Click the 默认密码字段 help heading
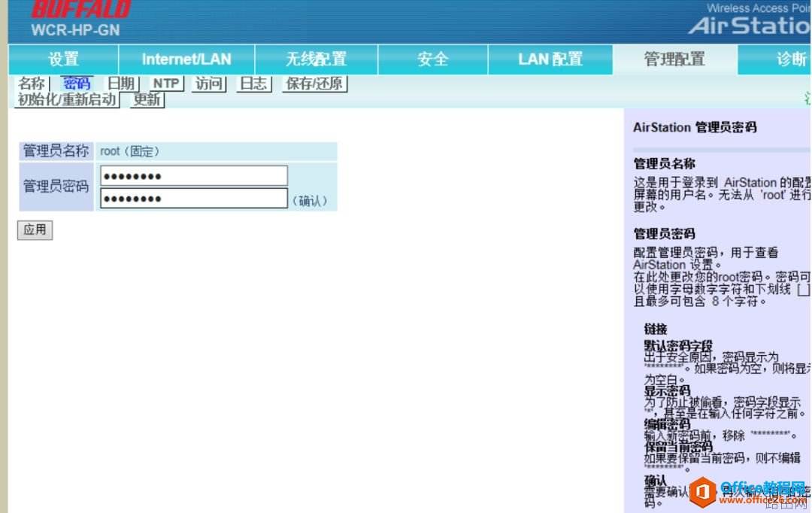 tap(678, 345)
